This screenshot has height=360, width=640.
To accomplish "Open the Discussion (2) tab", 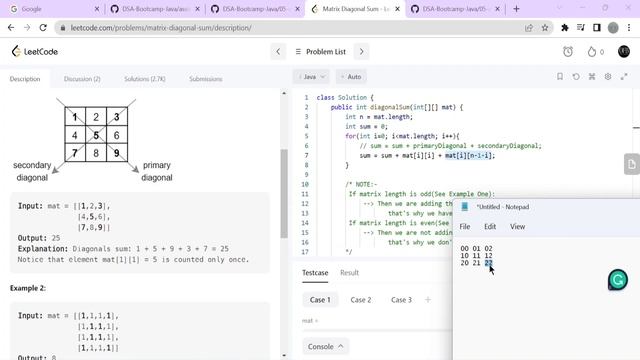I will (x=82, y=79).
